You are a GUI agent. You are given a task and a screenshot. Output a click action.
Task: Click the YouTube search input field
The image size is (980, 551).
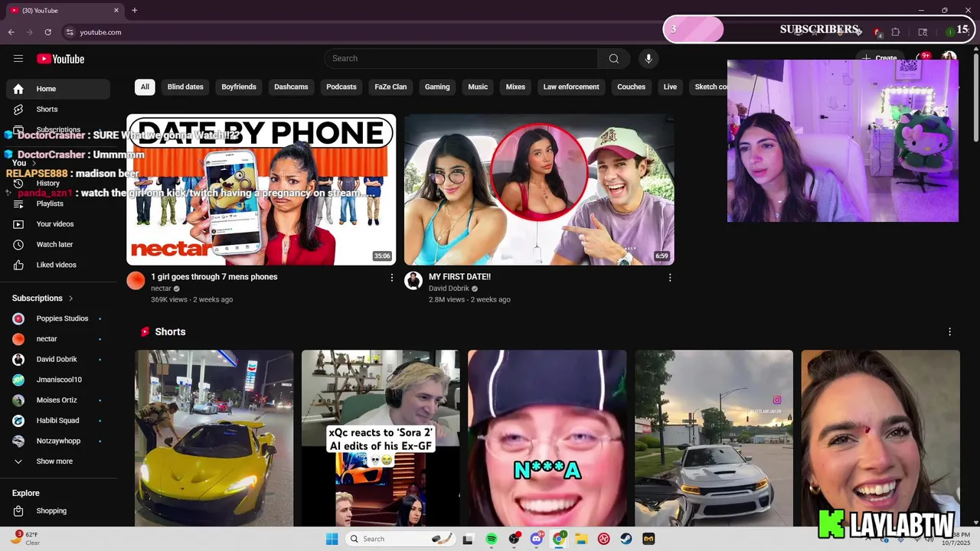click(x=461, y=59)
